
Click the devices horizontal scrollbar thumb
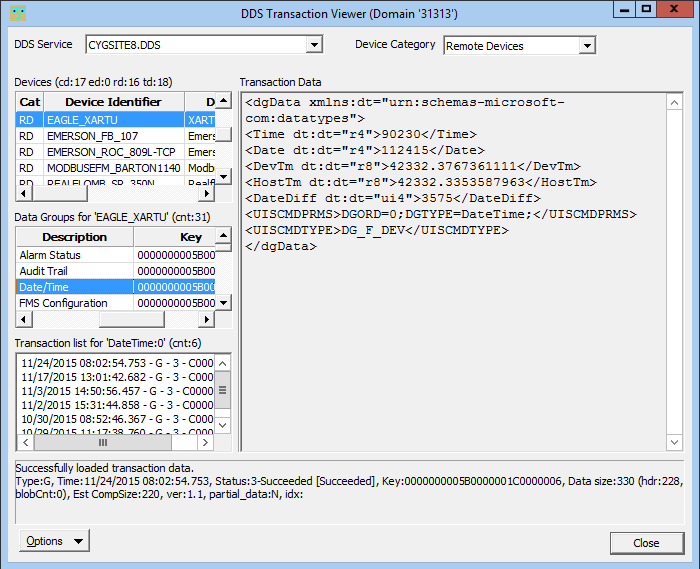[x=60, y=193]
